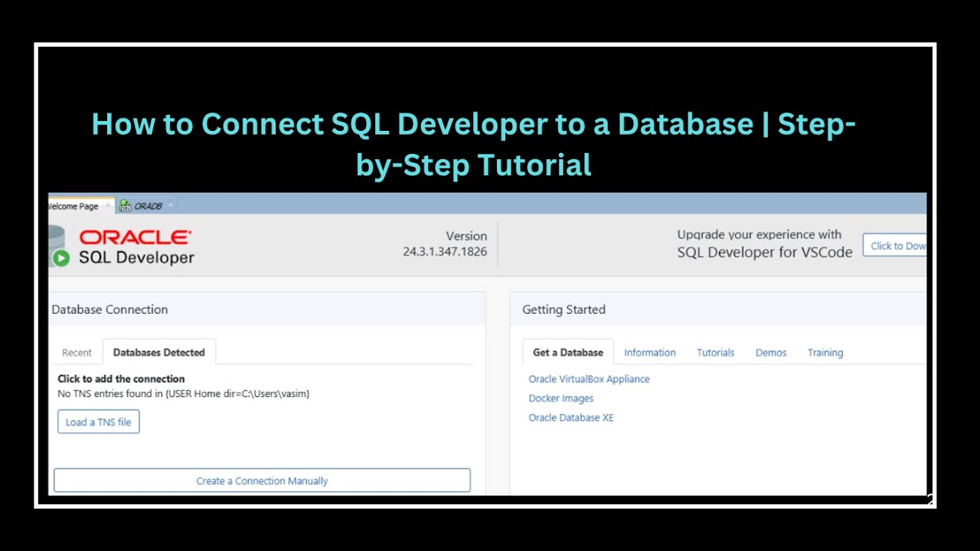Click the 'SQL Developer for VSCode' text
This screenshot has height=551, width=980.
pos(765,253)
